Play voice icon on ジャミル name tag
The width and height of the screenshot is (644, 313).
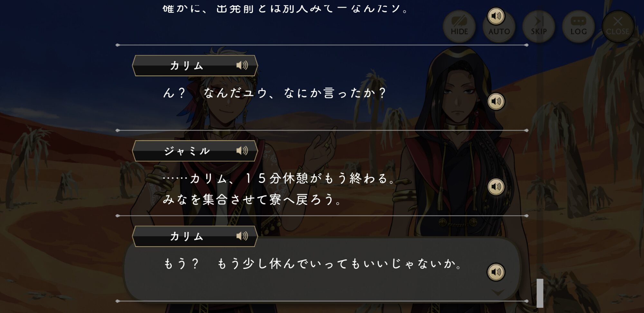point(242,151)
